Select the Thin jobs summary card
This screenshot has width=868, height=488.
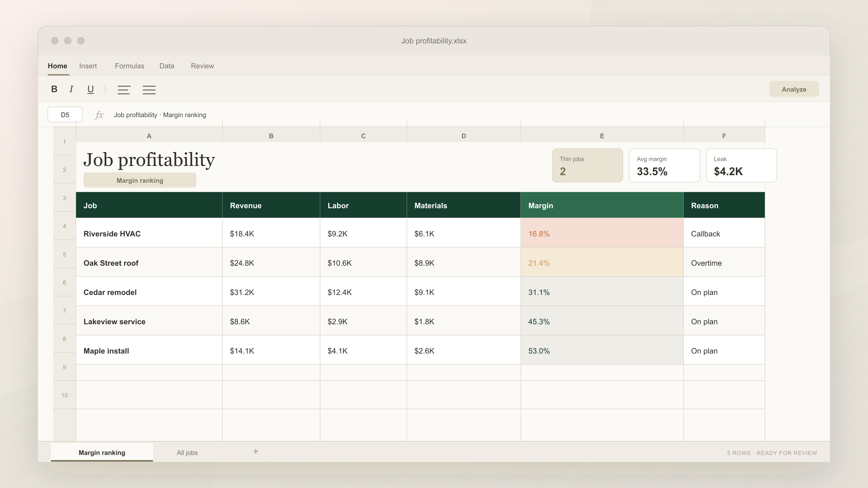coord(587,165)
